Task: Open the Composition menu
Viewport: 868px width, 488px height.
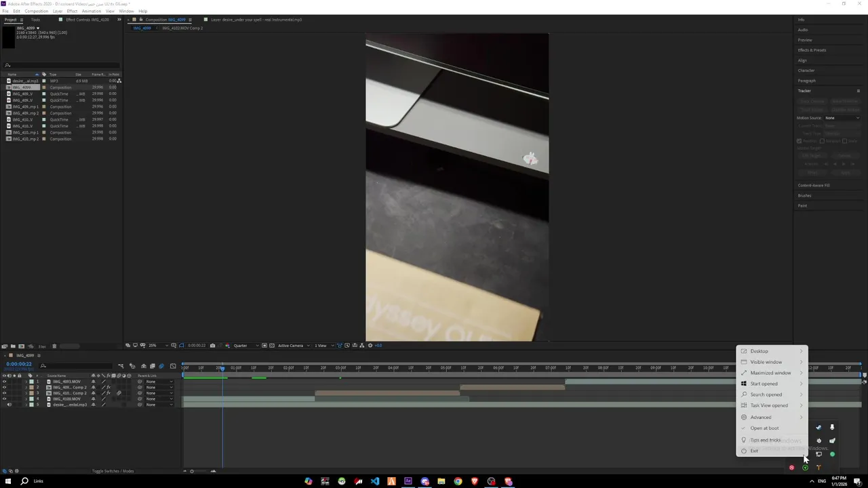Action: 36,12
